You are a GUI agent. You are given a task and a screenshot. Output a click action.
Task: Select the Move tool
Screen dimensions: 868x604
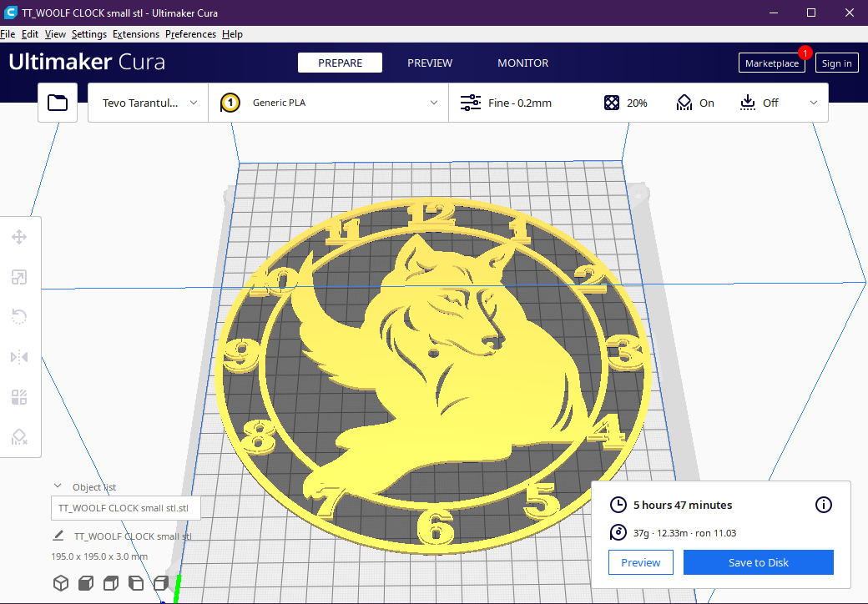click(x=20, y=237)
